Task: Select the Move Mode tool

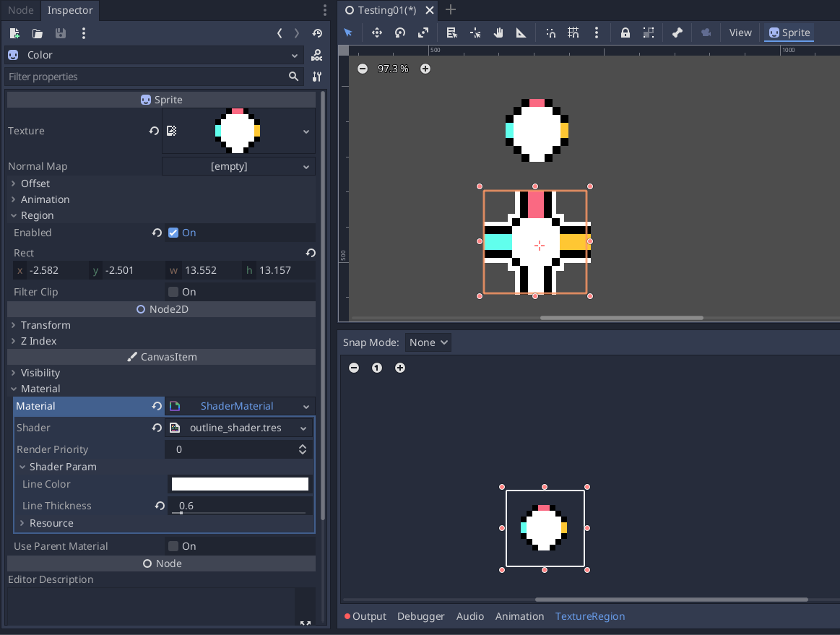Action: point(376,32)
